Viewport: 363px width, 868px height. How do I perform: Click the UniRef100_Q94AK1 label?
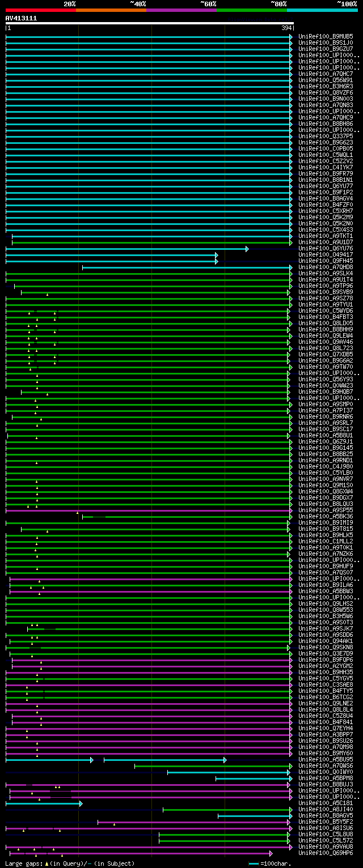326,641
